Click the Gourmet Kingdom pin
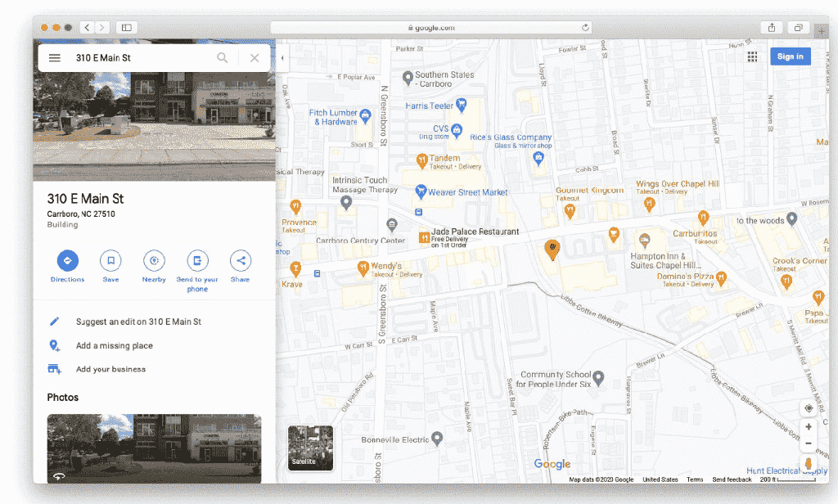 [570, 211]
